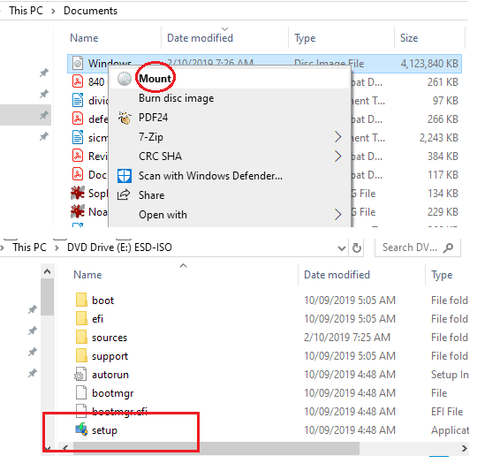Click the Mount disc icon
The image size is (477, 457).
124,79
